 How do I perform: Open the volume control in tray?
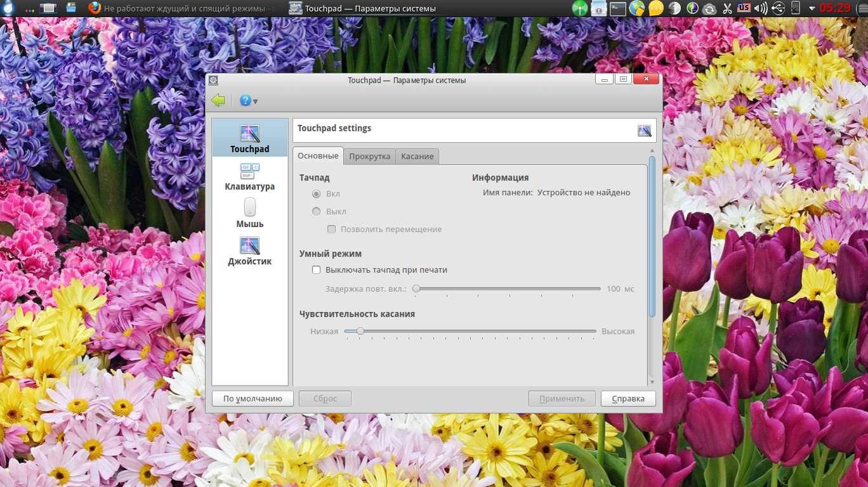pos(761,8)
